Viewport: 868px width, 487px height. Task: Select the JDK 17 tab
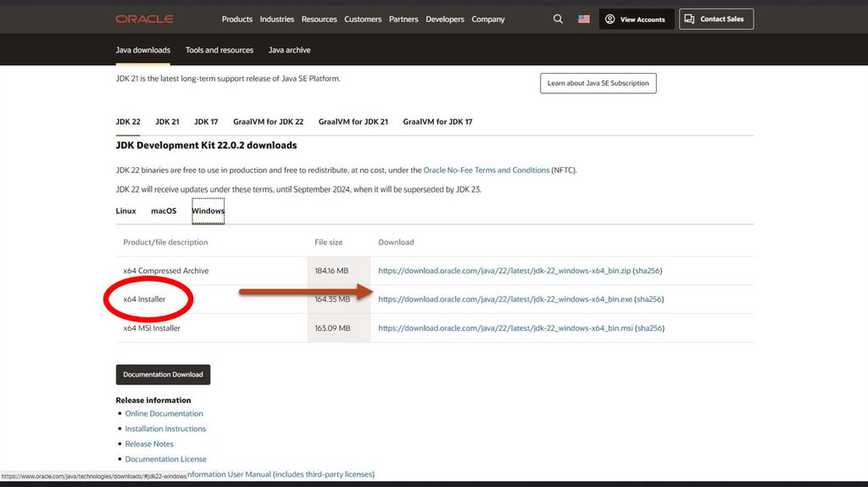(x=206, y=121)
